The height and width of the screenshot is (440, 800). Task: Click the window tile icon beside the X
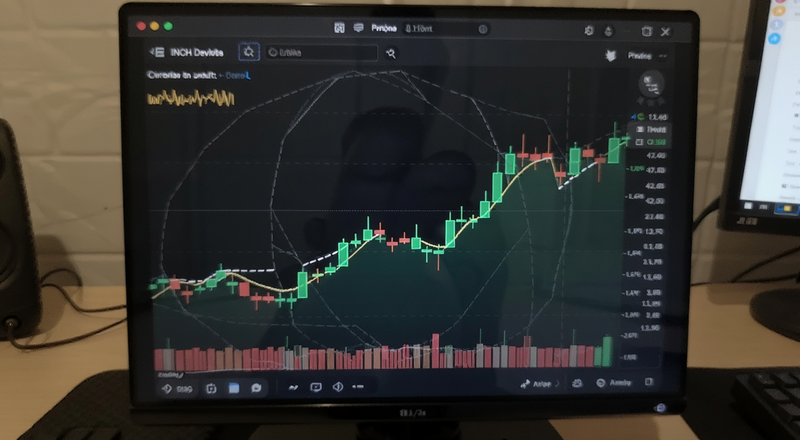[x=646, y=32]
